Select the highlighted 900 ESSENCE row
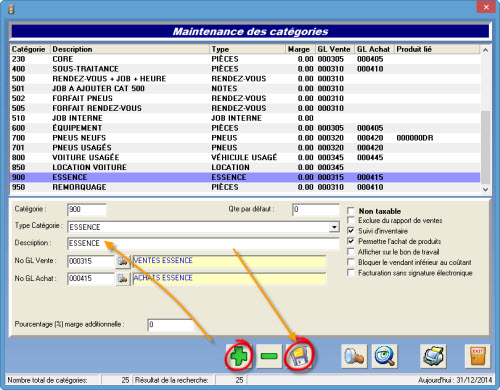 pos(245,177)
